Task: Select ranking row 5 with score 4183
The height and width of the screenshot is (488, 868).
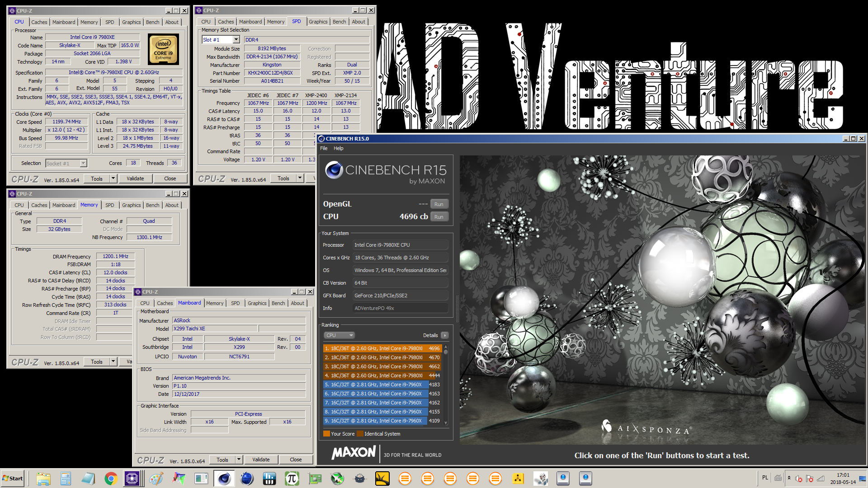Action: 382,385
